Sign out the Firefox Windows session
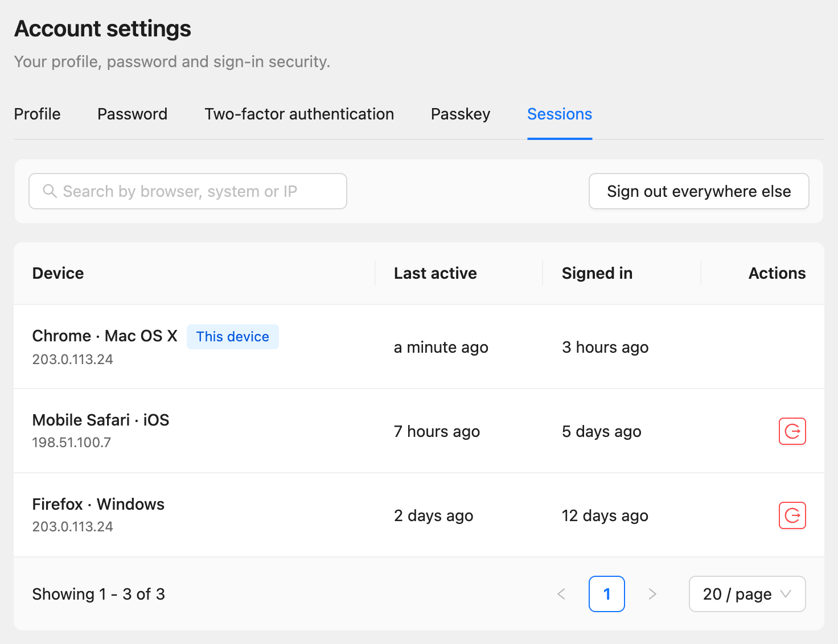838x644 pixels. click(x=792, y=515)
